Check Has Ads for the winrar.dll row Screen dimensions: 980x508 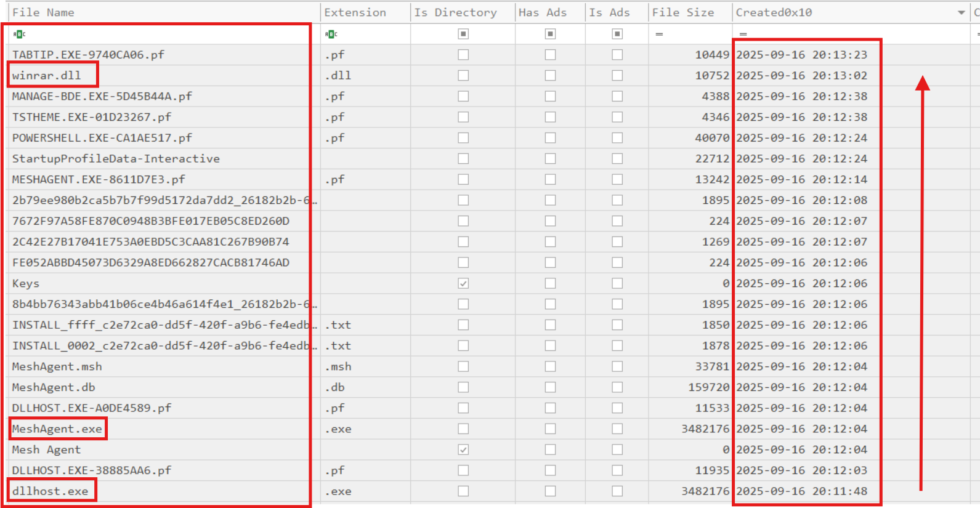click(x=550, y=75)
